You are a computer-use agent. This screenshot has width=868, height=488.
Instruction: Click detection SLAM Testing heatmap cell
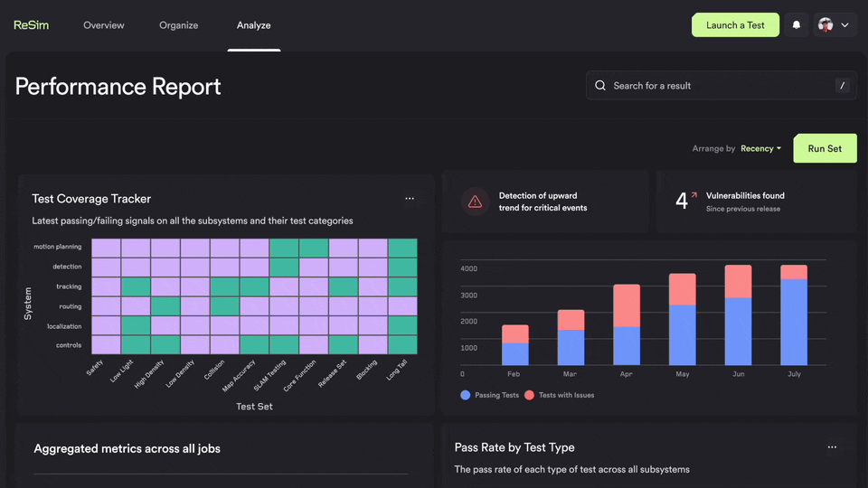tap(284, 267)
